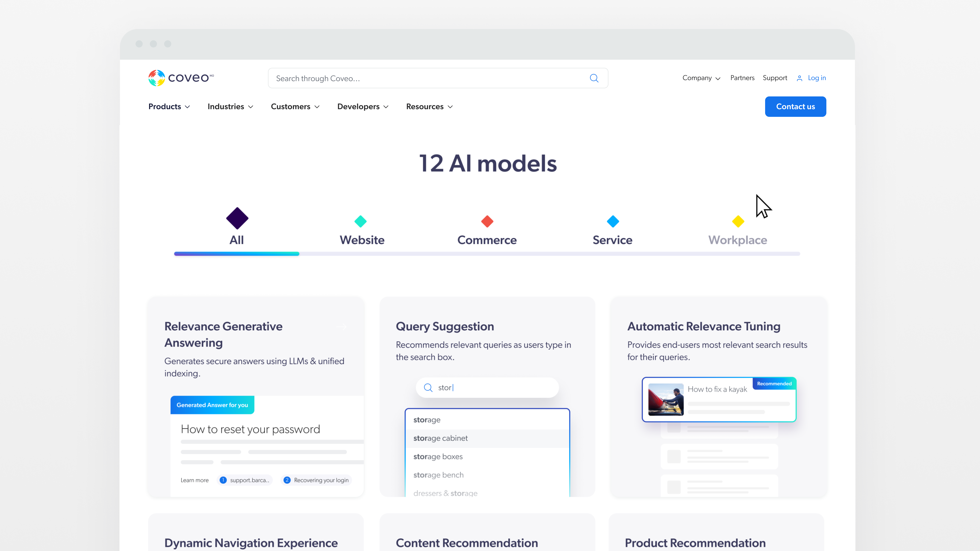Click the Generated Answer for you label
This screenshot has height=551, width=980.
coord(212,405)
